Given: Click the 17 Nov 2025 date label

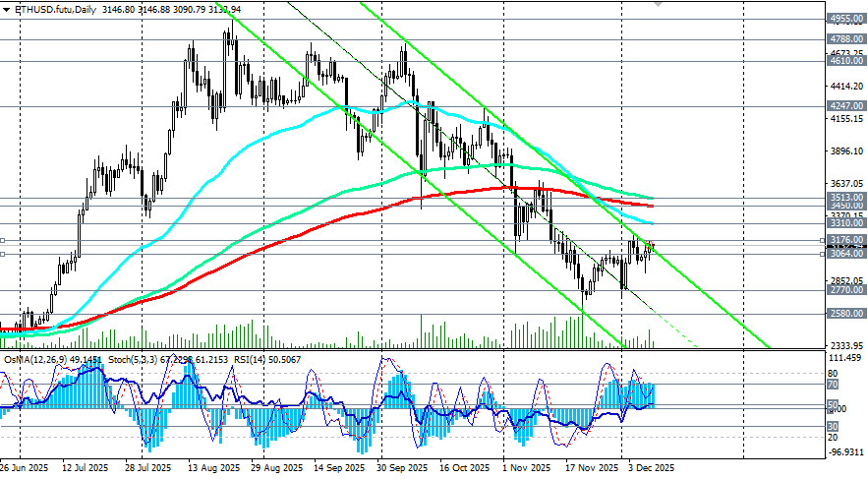Looking at the screenshot, I should point(593,468).
